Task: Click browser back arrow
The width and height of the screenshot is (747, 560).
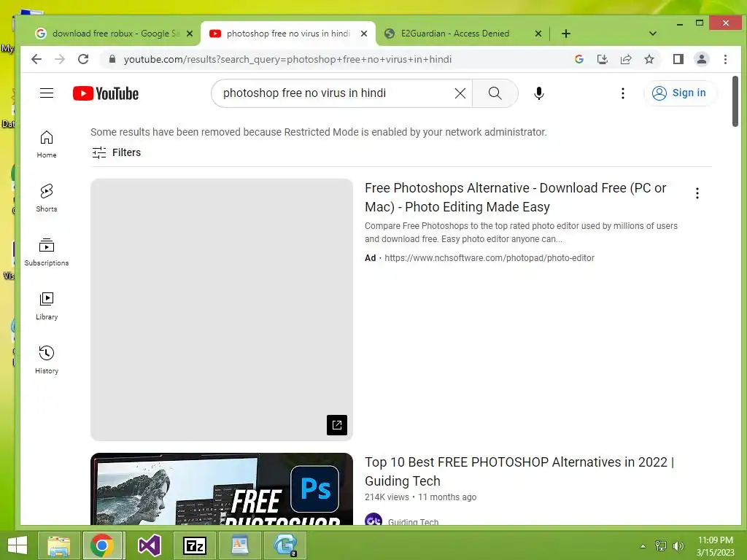Action: pyautogui.click(x=36, y=59)
